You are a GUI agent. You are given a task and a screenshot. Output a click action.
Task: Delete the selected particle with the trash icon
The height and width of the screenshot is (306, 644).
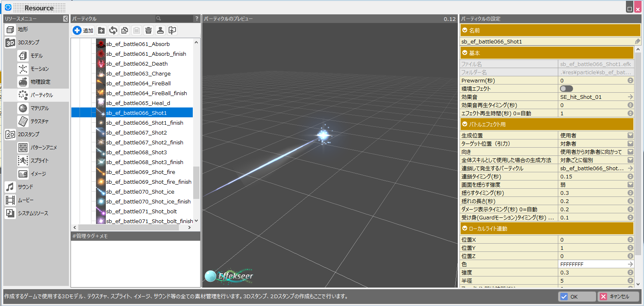(x=148, y=30)
